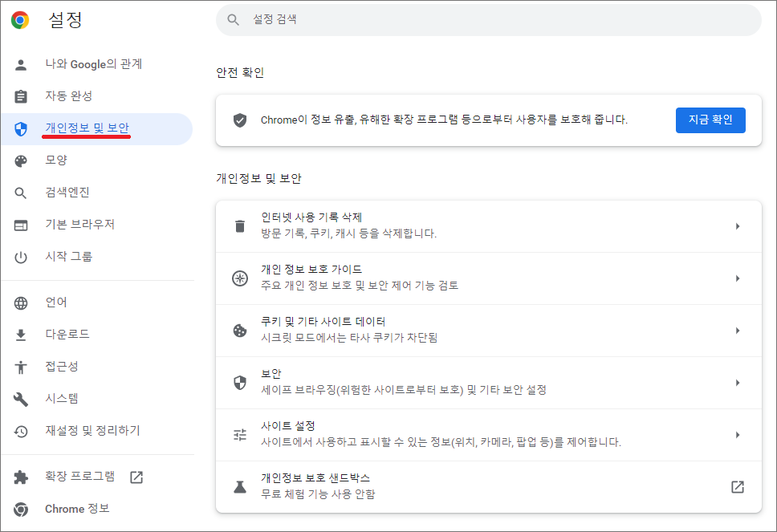Click the text 무료 체험 기능 사용 안함
The image size is (777, 532).
click(318, 494)
